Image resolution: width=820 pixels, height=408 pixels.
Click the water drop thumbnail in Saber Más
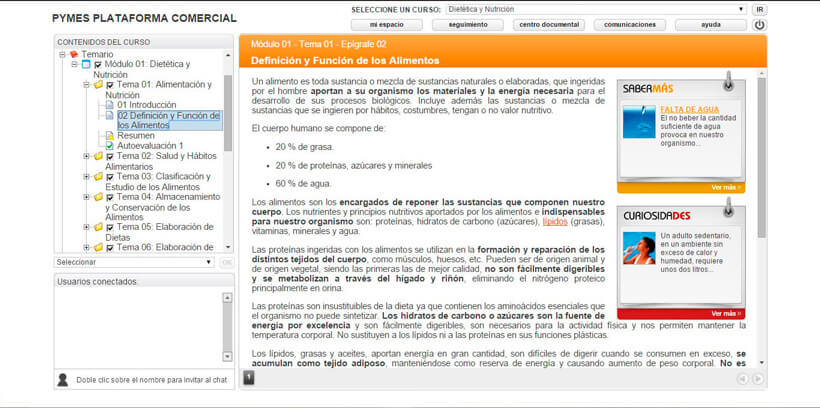(x=639, y=122)
